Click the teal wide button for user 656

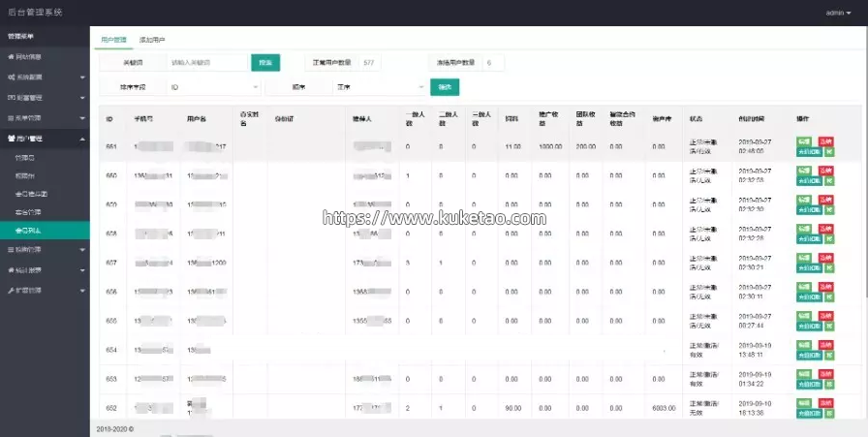click(809, 297)
